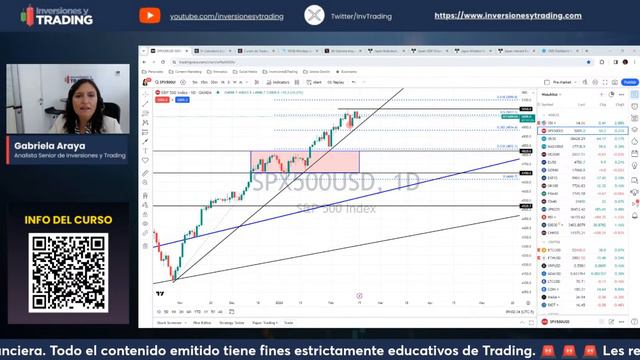Click the blue buy price pill
Image resolution: width=640 pixels, height=360 pixels.
[x=182, y=100]
